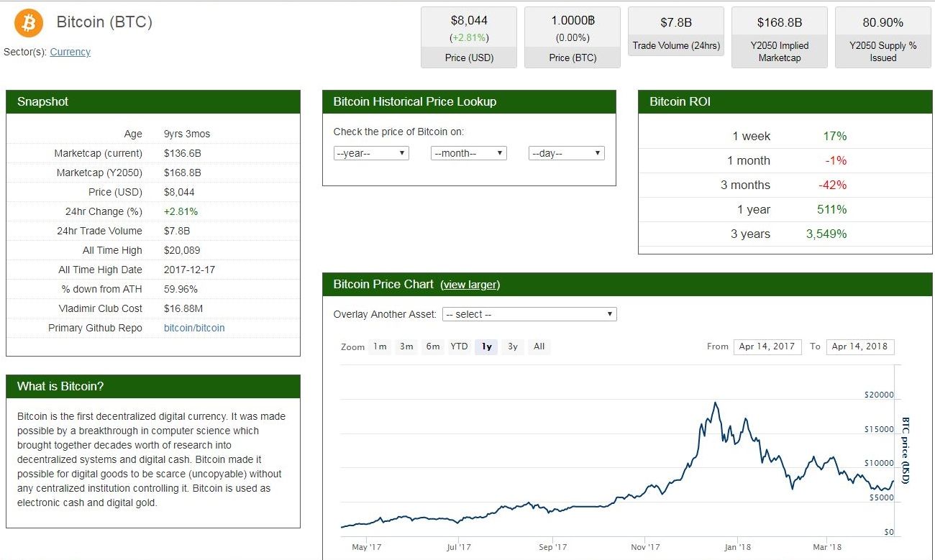Set chart zoom to 3m
Screen dimensions: 935x560
(406, 346)
